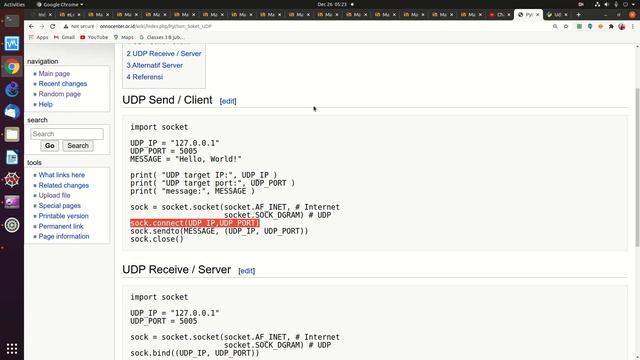The image size is (640, 360).
Task: Open the Apps bookmark shortcut
Action: click(x=38, y=37)
